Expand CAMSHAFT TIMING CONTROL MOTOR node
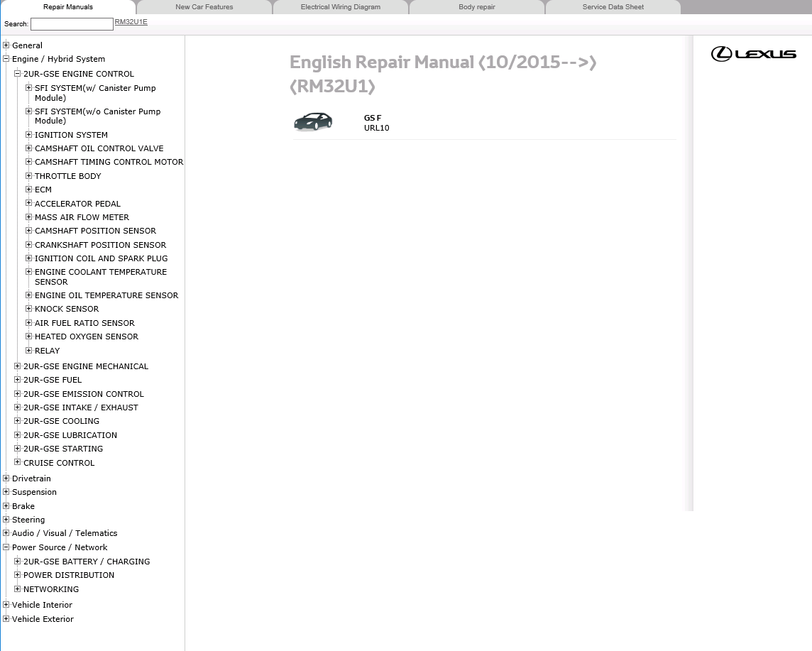 29,162
